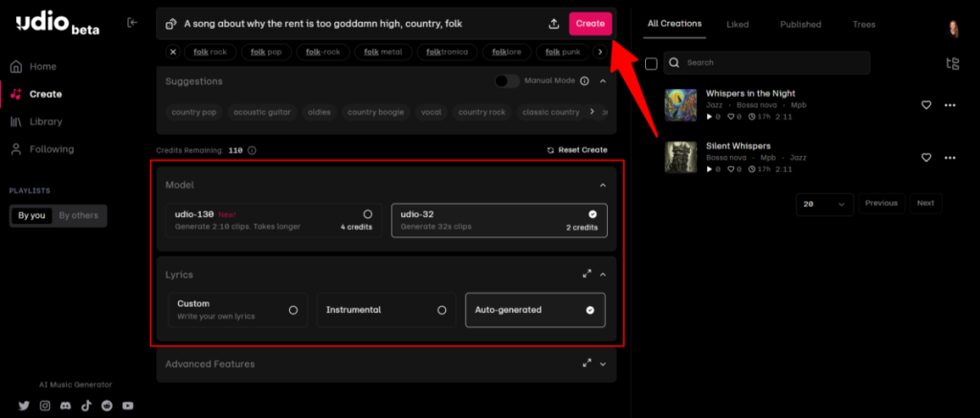Screen dimensions: 980x418
Task: Expand Advanced Features to full screen
Action: [587, 363]
